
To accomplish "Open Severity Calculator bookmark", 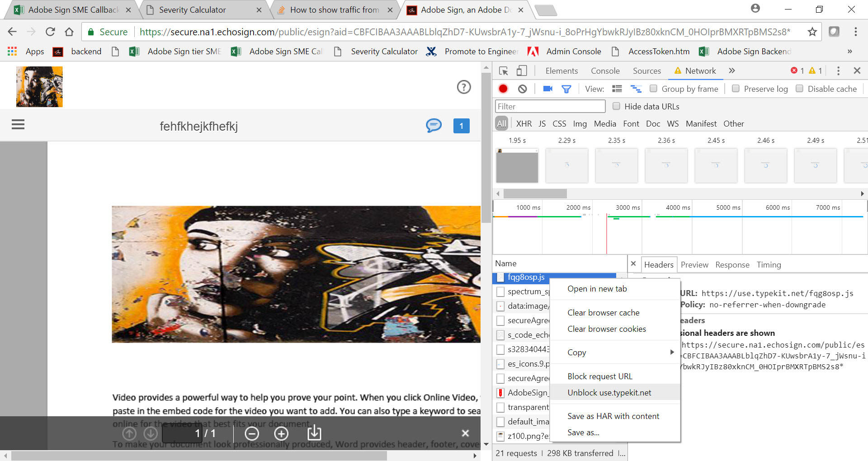I will pyautogui.click(x=376, y=52).
